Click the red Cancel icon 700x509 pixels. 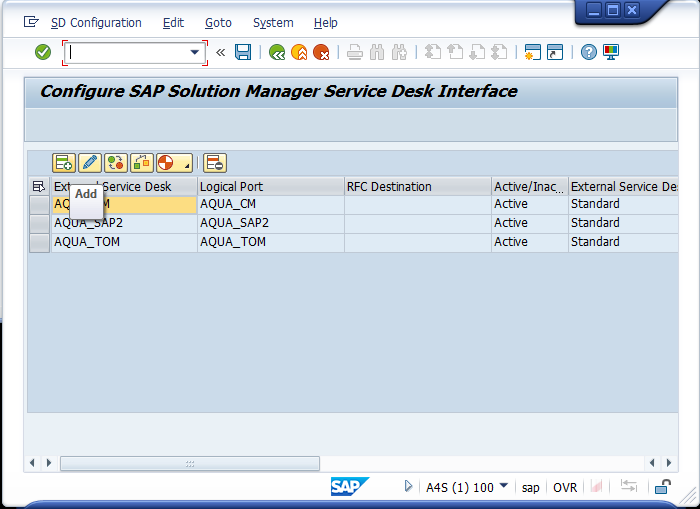tap(321, 52)
